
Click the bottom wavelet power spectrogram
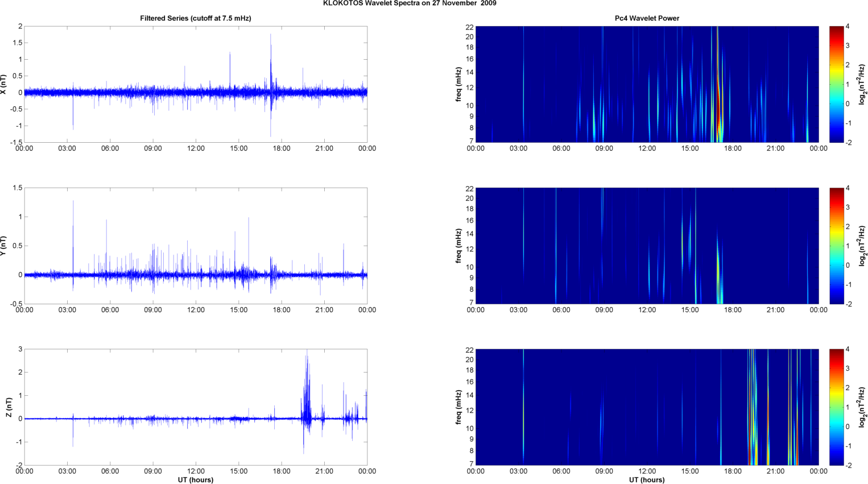coord(647,407)
